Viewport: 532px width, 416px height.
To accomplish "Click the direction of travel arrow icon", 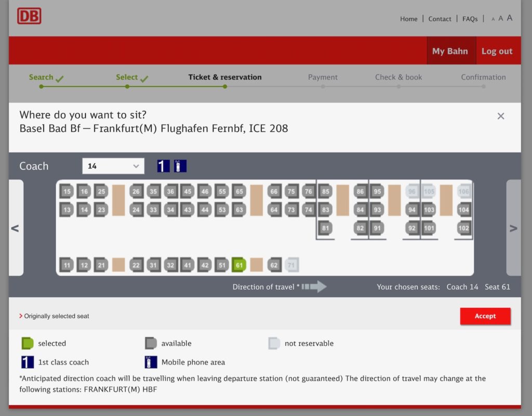I will [314, 287].
